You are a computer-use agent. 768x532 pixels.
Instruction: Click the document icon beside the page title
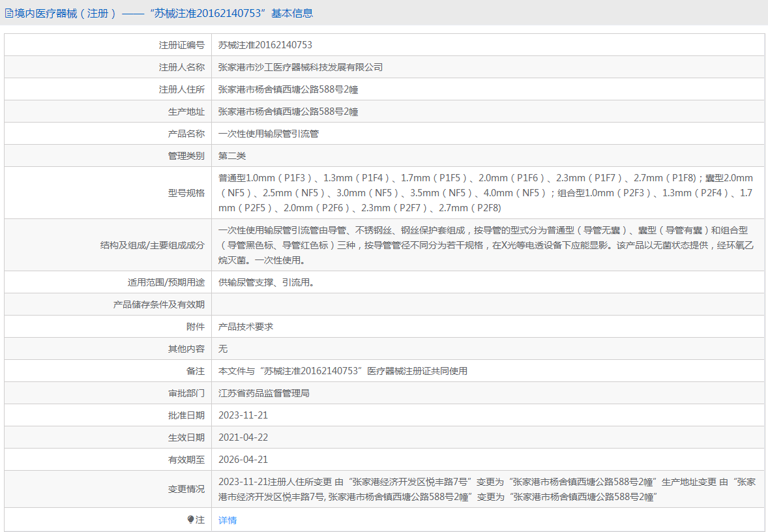tap(9, 13)
